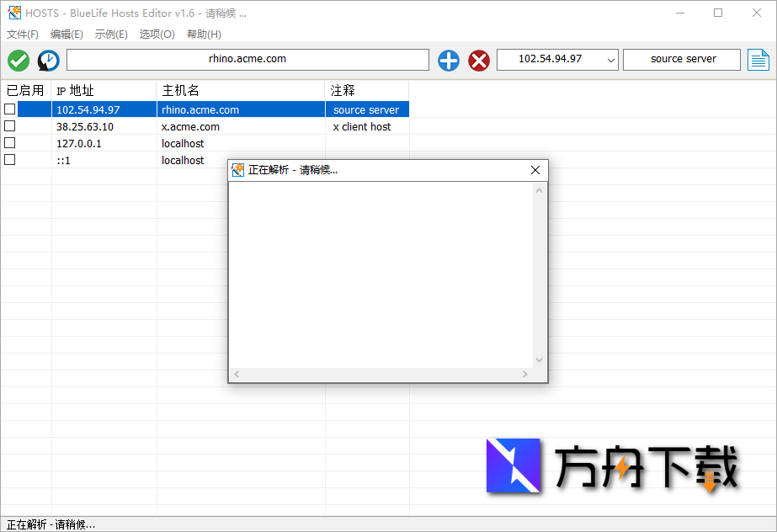Open the 选项 menu

point(156,34)
